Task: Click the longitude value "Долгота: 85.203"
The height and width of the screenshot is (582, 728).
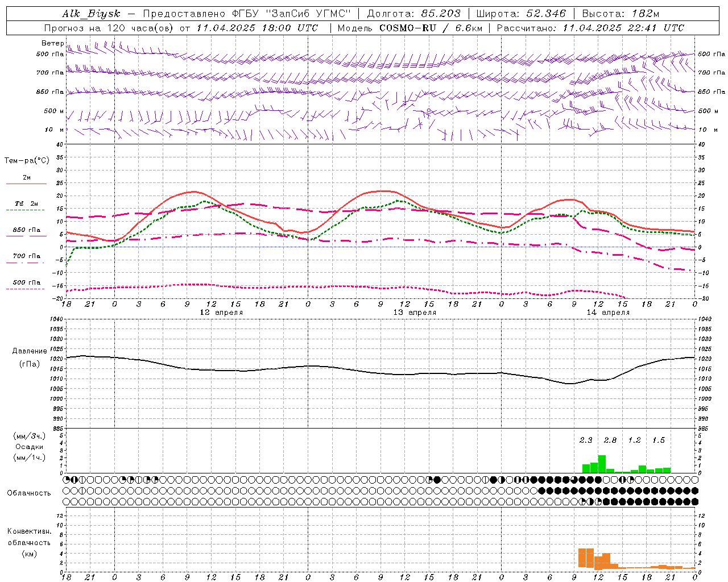Action: tap(413, 14)
